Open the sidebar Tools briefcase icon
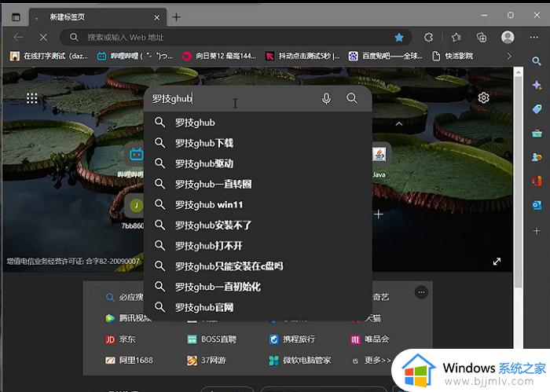The width and height of the screenshot is (550, 392). (537, 134)
